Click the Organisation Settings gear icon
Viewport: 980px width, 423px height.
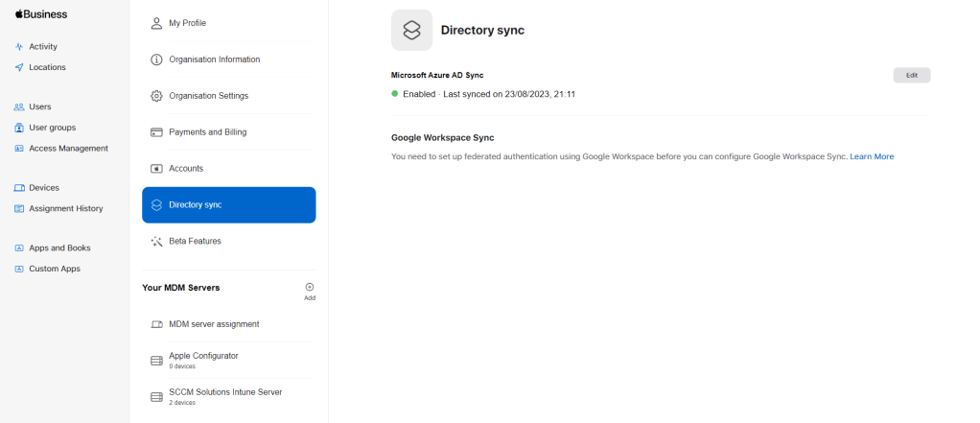click(156, 96)
